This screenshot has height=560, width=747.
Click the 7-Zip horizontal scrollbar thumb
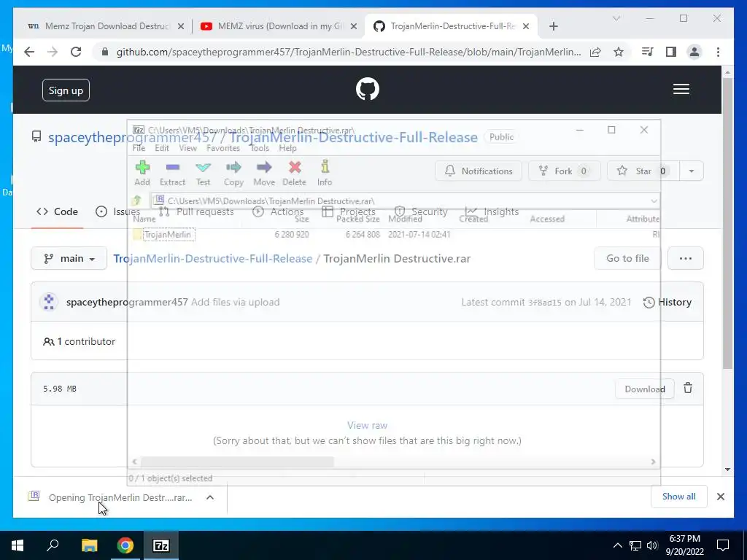tap(237, 462)
